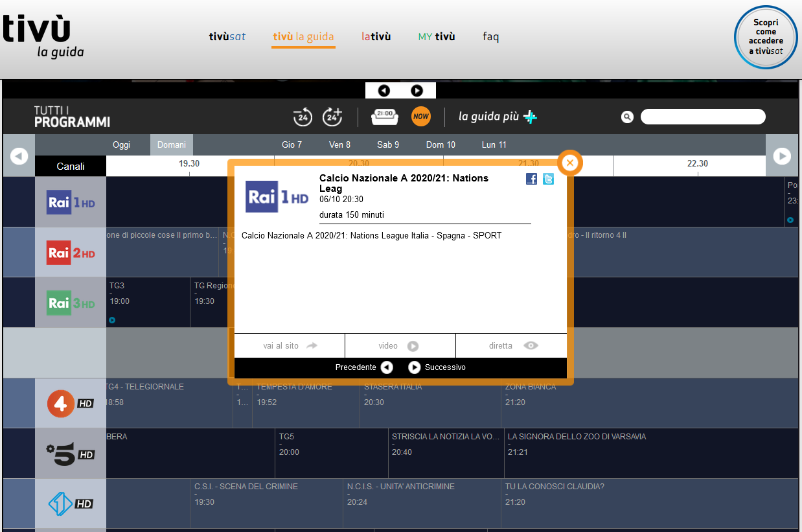This screenshot has width=802, height=532.
Task: Select the Oggi day tab
Action: coord(121,145)
